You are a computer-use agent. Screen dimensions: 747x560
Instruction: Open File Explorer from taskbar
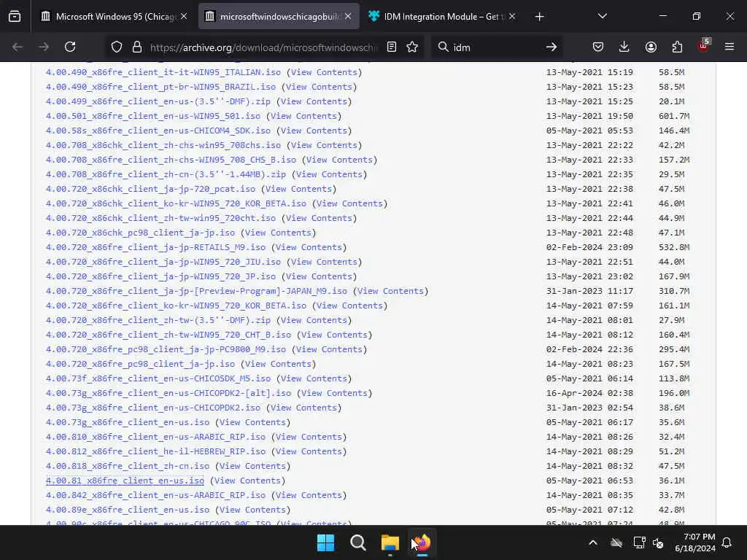[x=390, y=542]
